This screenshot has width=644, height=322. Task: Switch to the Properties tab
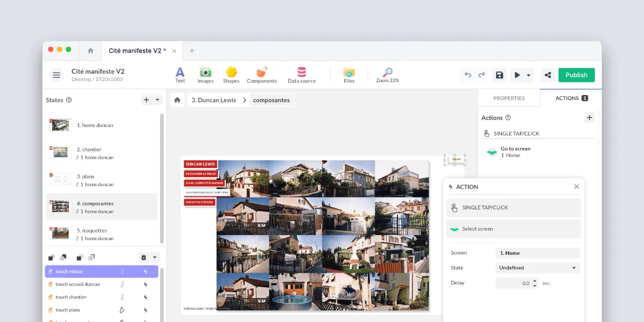(x=509, y=98)
